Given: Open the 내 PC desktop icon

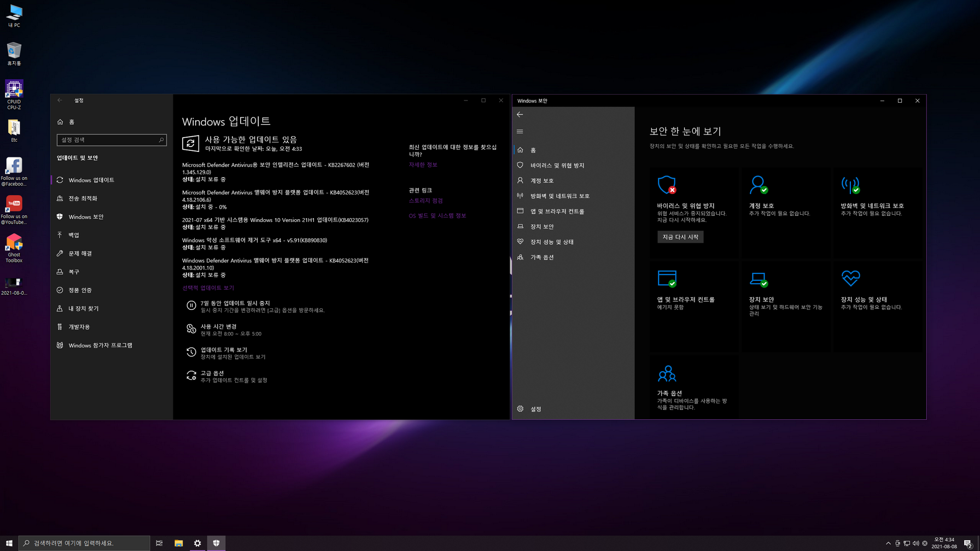Looking at the screenshot, I should coord(14,16).
